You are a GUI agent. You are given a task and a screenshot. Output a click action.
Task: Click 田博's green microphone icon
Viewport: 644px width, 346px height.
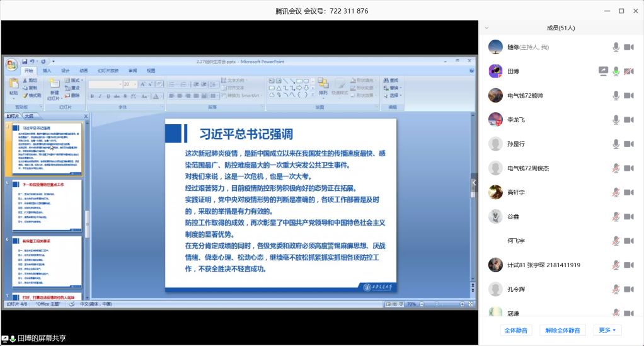616,71
